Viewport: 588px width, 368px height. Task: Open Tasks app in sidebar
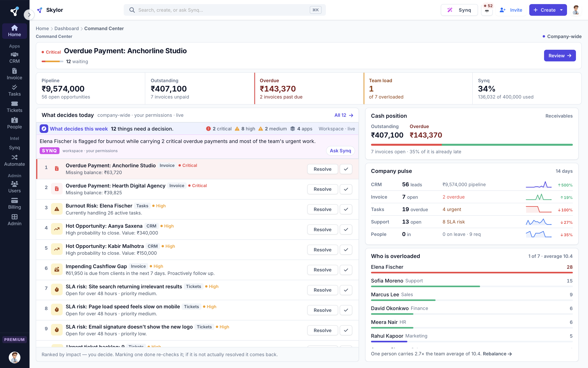pyautogui.click(x=14, y=90)
